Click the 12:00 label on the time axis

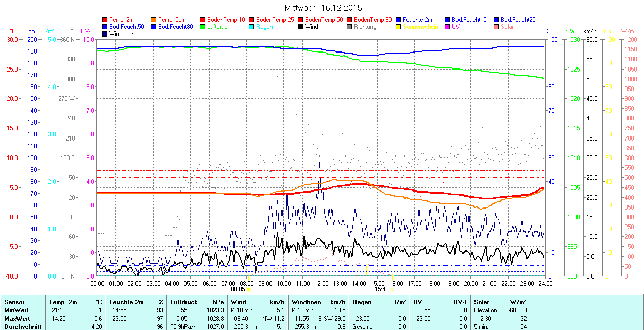pos(321,283)
